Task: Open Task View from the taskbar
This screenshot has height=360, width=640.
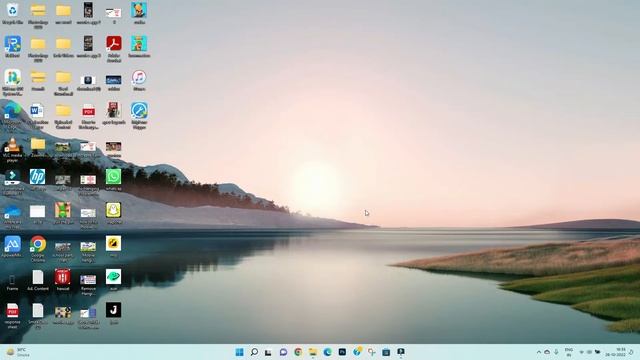Action: click(268, 352)
